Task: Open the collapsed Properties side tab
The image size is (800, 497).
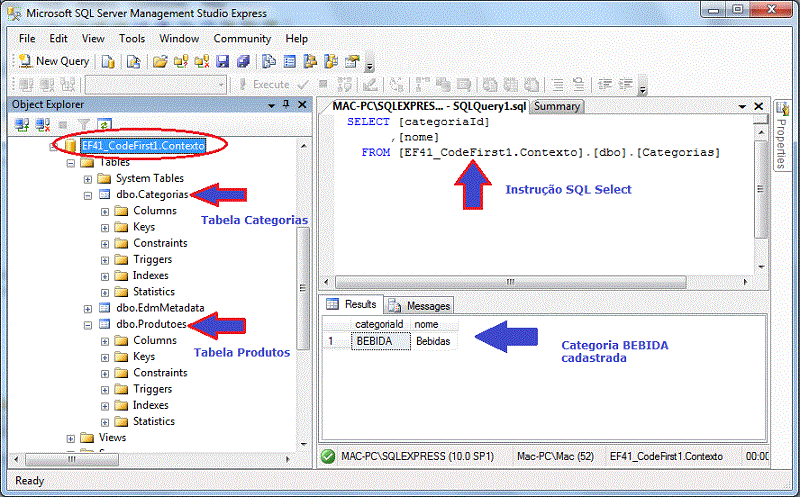Action: [x=782, y=136]
